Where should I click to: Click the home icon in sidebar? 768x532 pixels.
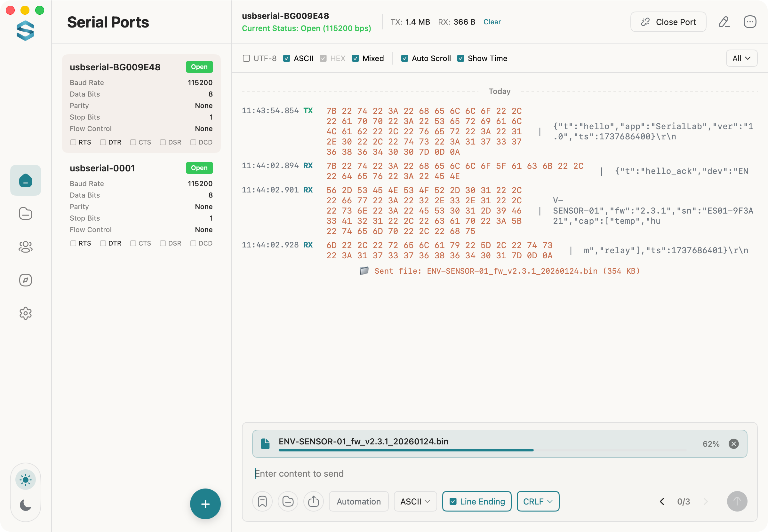pyautogui.click(x=25, y=180)
